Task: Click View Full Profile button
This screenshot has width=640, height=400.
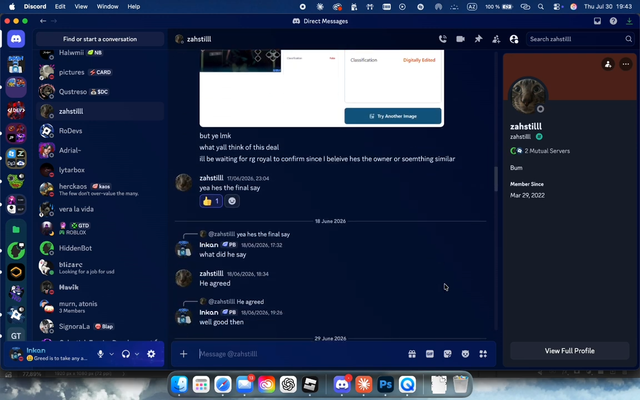Action: [569, 351]
